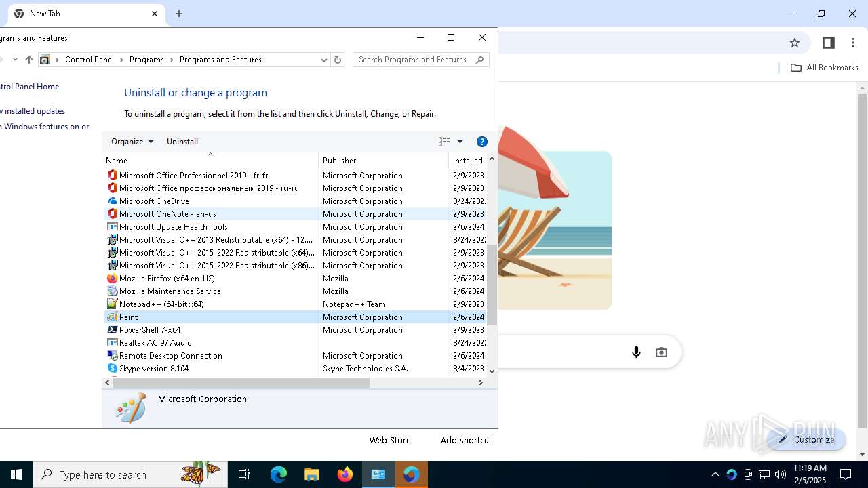
Task: Click Control Panel in the address breadcrumb
Action: (90, 60)
